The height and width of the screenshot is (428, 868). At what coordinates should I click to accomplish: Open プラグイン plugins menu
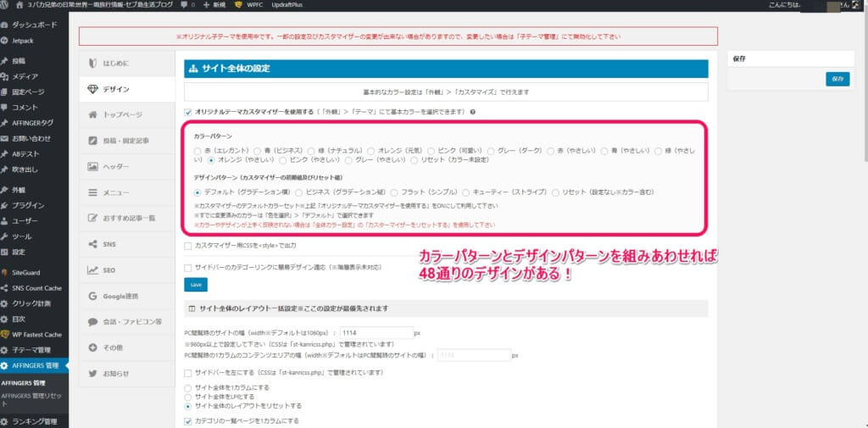point(34,205)
